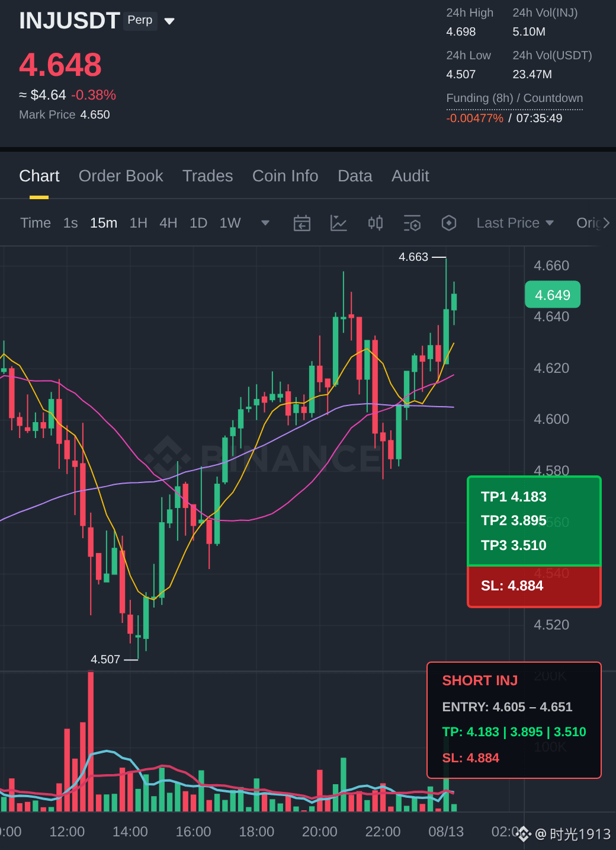
Task: Open the INJUSDT pair selector arrow
Action: coord(169,21)
